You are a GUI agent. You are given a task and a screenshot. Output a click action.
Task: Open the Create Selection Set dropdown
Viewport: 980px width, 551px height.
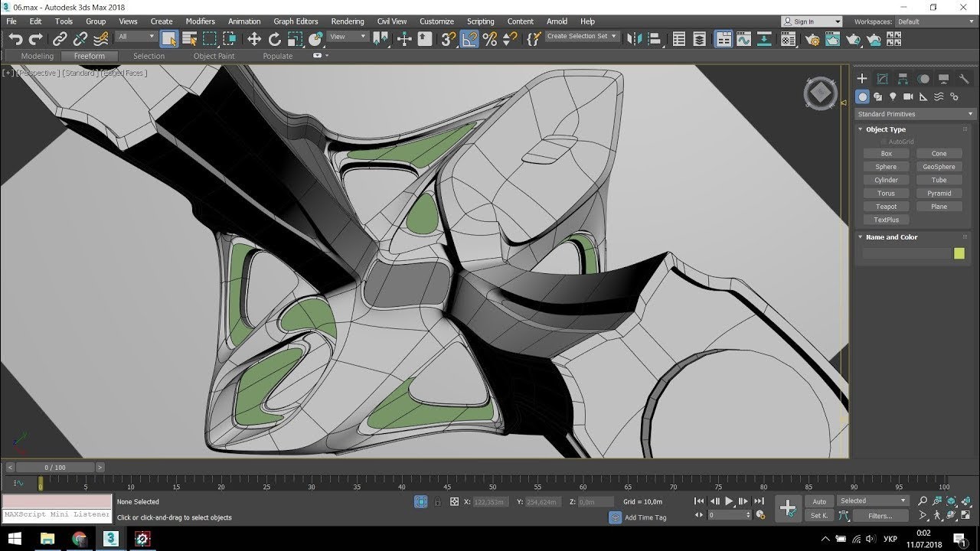581,37
